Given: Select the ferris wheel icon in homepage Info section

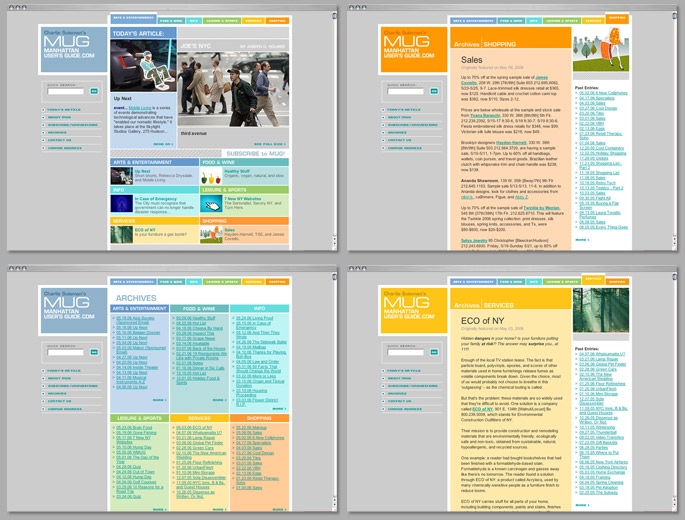Looking at the screenshot, I should tap(122, 201).
